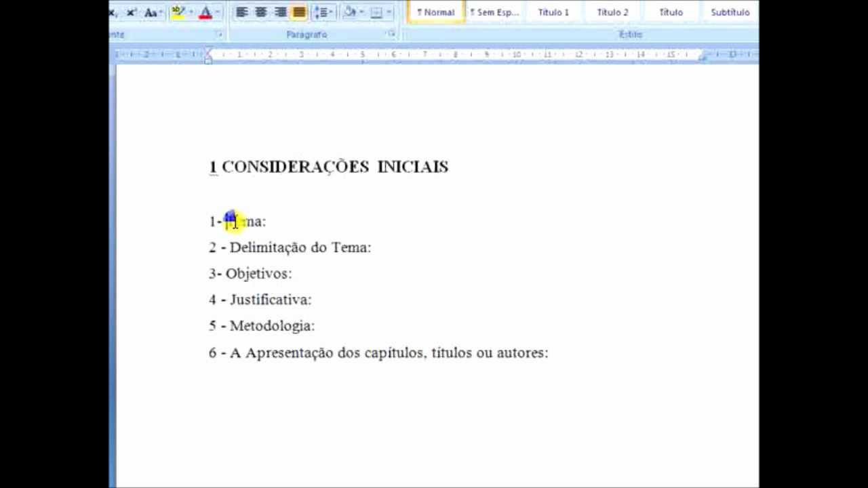
Task: Open the Parágrafo dialog launcher
Action: (391, 34)
